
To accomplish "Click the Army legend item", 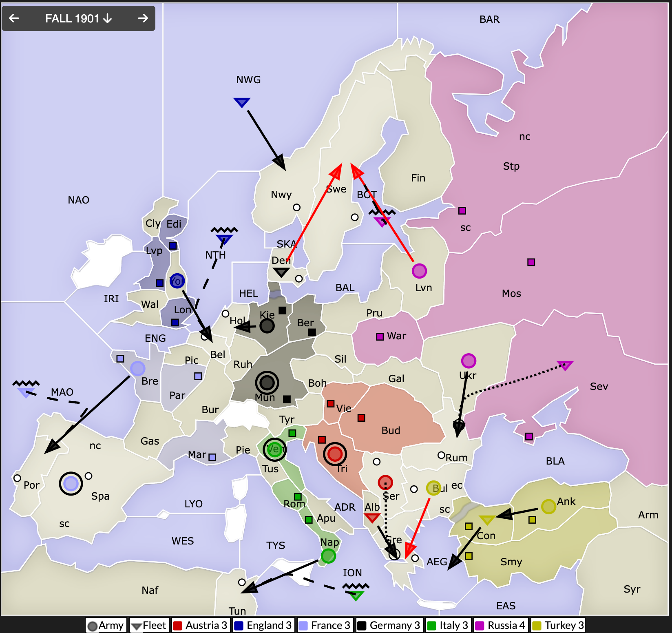I will [x=106, y=625].
